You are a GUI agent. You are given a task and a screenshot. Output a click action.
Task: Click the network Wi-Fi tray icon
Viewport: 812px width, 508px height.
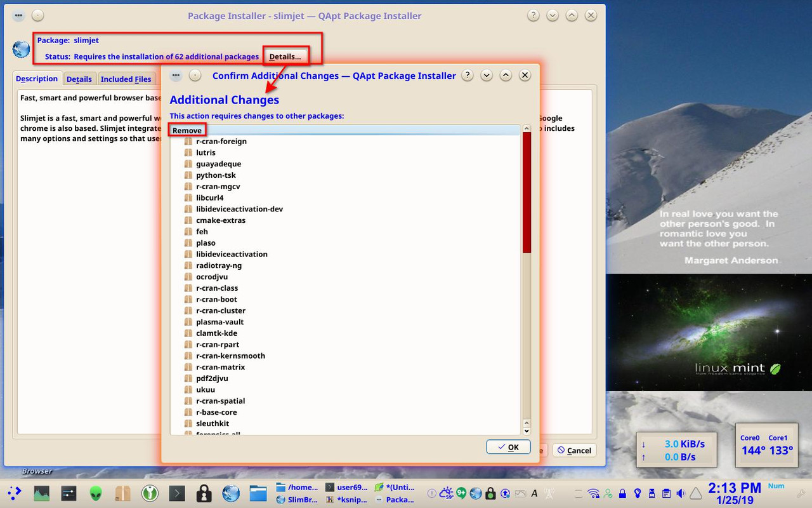tap(593, 493)
